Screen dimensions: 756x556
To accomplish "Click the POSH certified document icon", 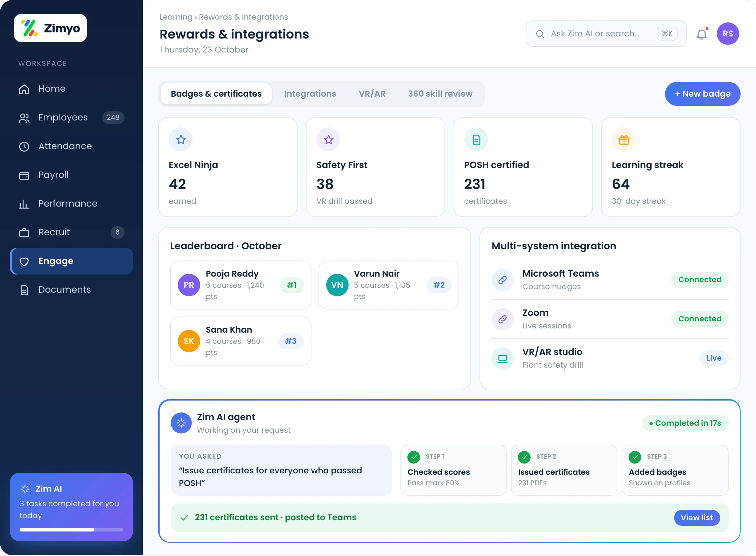I will [476, 140].
